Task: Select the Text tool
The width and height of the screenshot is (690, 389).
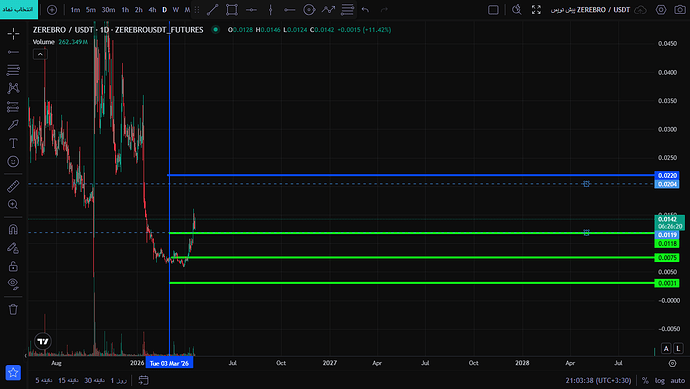Action: 13,143
